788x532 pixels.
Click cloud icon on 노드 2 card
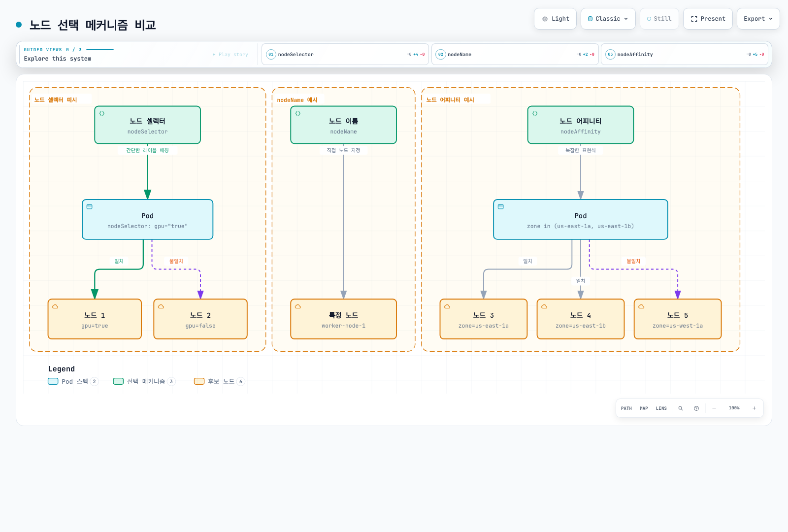coord(161,306)
